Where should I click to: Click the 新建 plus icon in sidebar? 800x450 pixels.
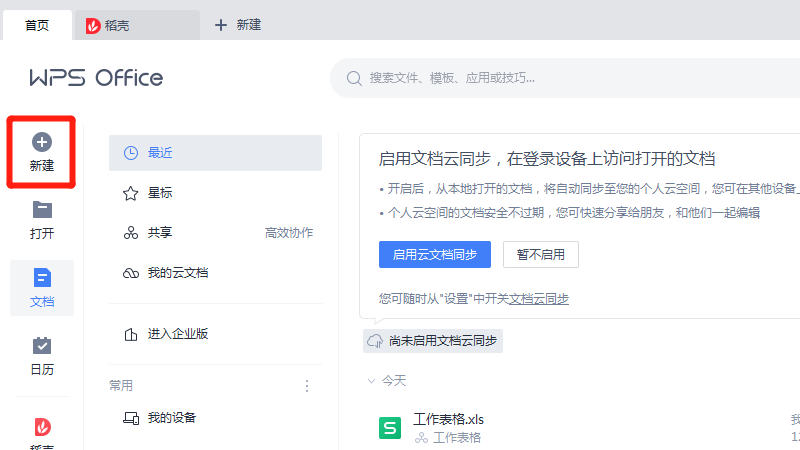pyautogui.click(x=41, y=143)
